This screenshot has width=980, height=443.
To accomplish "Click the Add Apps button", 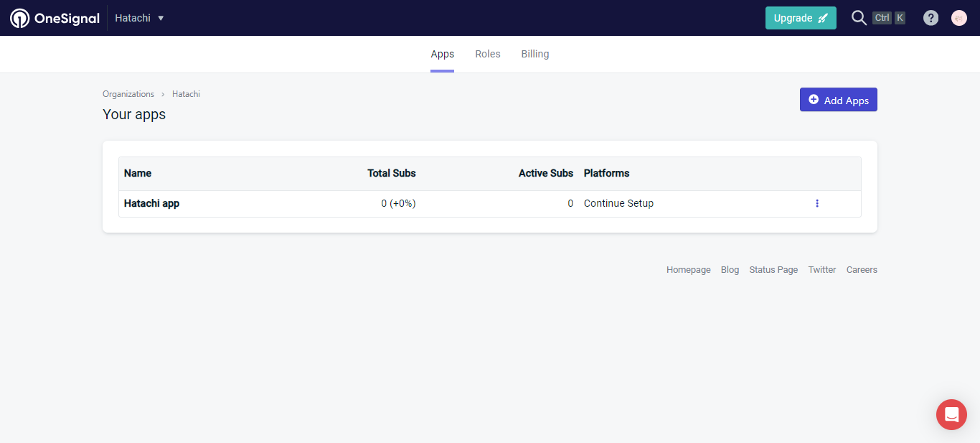I will 838,100.
